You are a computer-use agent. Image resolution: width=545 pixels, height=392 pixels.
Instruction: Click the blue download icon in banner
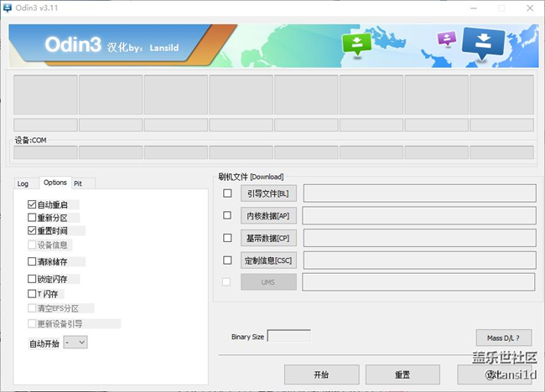[x=483, y=43]
